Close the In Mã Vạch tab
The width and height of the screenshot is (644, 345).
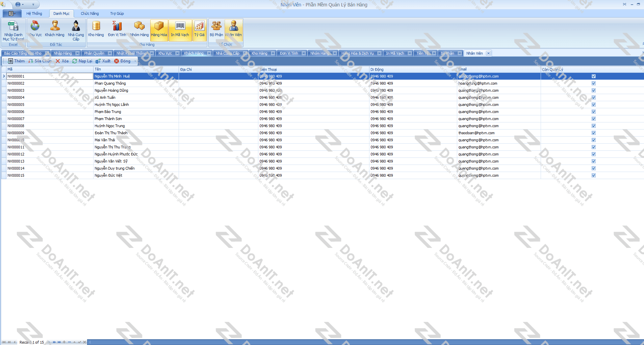click(410, 53)
